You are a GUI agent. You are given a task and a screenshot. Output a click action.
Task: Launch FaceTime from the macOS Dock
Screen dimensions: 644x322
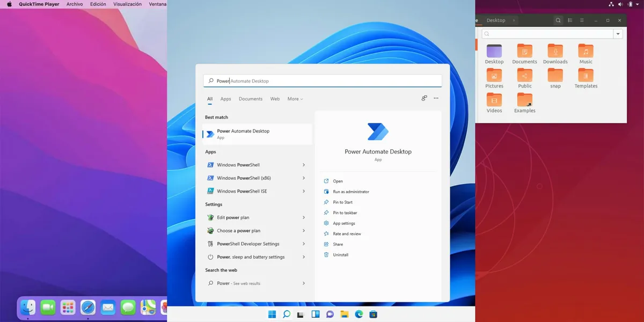click(x=48, y=308)
